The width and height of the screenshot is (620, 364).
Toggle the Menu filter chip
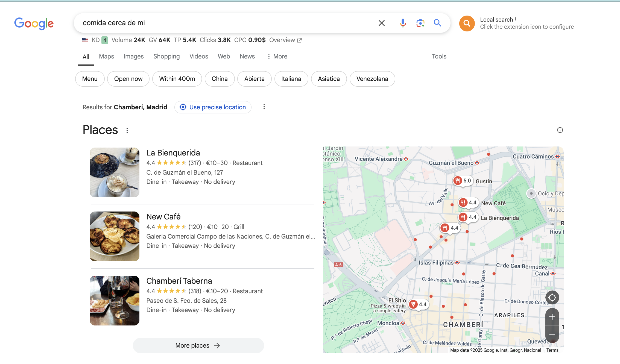pyautogui.click(x=90, y=79)
